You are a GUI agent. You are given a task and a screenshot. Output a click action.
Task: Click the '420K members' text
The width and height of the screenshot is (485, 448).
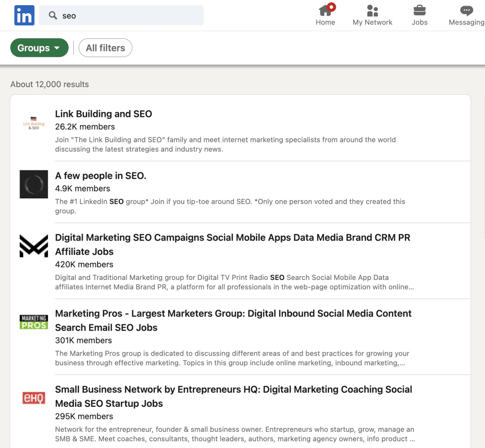pyautogui.click(x=84, y=265)
